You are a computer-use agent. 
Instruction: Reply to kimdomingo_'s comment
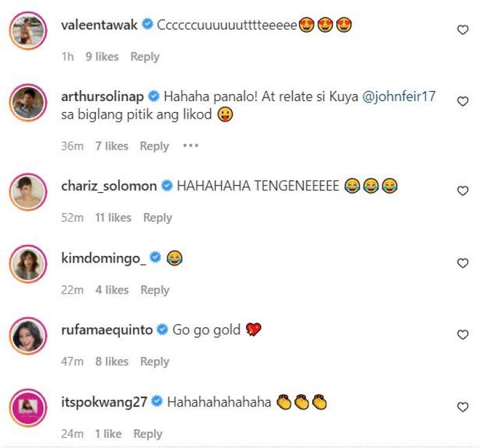155,290
